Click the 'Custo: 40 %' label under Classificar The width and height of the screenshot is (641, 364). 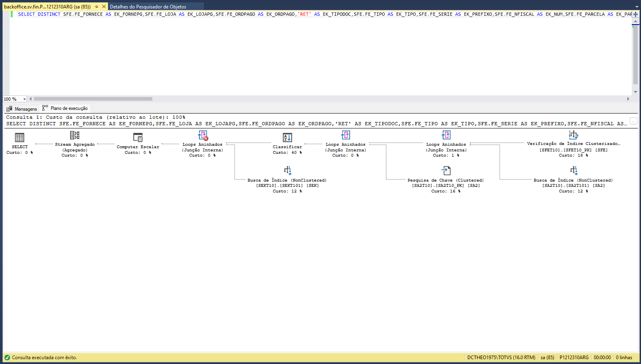(287, 153)
